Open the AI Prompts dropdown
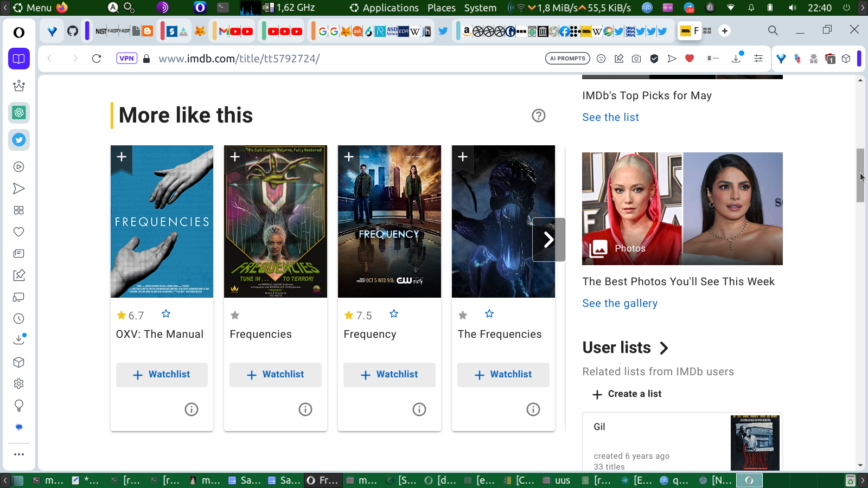The height and width of the screenshot is (488, 868). (x=568, y=59)
